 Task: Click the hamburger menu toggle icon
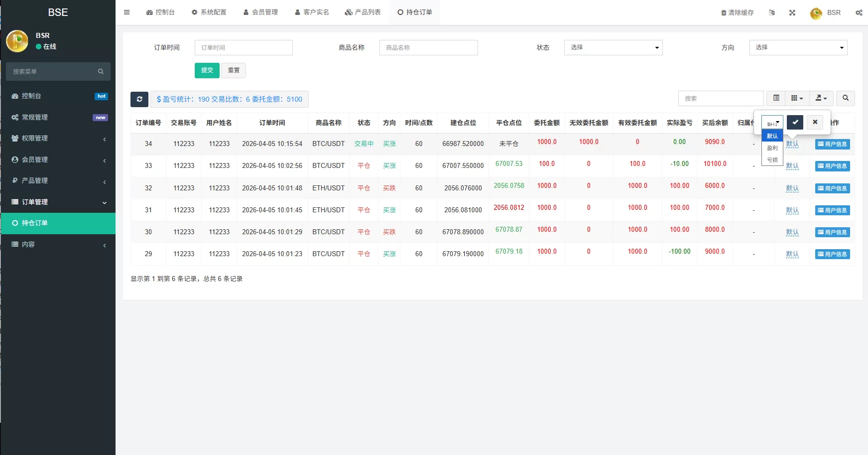pos(127,12)
